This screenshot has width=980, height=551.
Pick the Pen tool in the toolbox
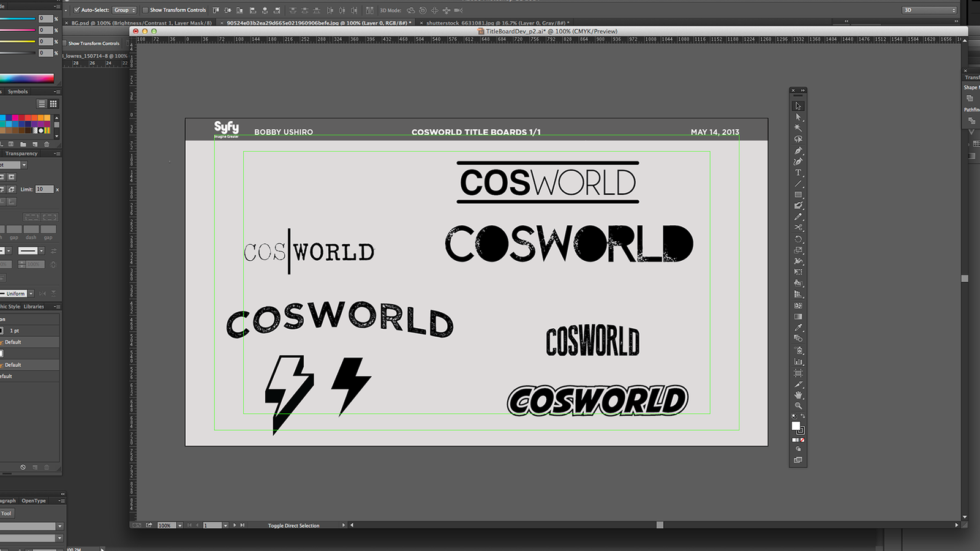798,151
